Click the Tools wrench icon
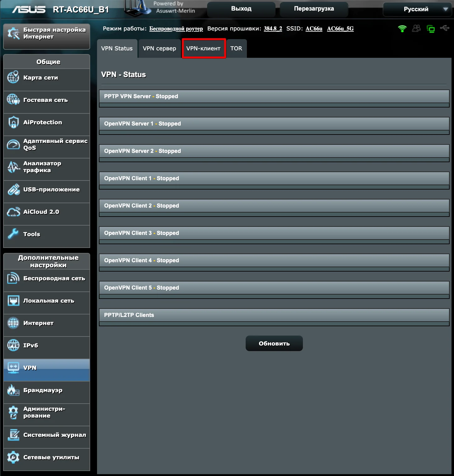Viewport: 454px width, 476px height. (x=13, y=234)
